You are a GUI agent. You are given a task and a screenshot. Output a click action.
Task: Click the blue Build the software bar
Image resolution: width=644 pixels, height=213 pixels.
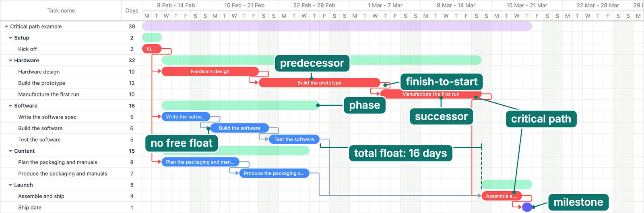[x=239, y=128]
